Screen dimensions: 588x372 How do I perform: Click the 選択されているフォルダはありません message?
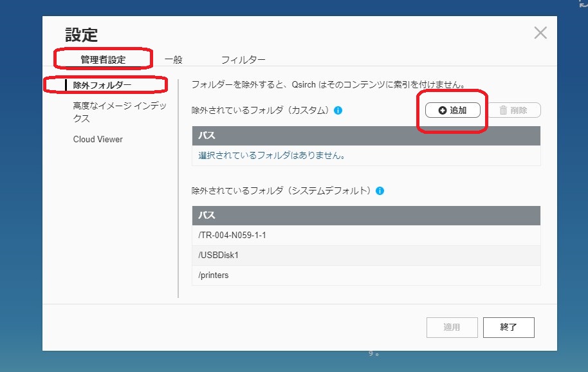[271, 155]
